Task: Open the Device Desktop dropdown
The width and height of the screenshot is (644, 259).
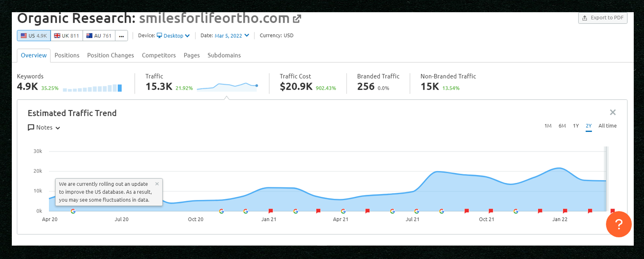Action: pos(173,35)
